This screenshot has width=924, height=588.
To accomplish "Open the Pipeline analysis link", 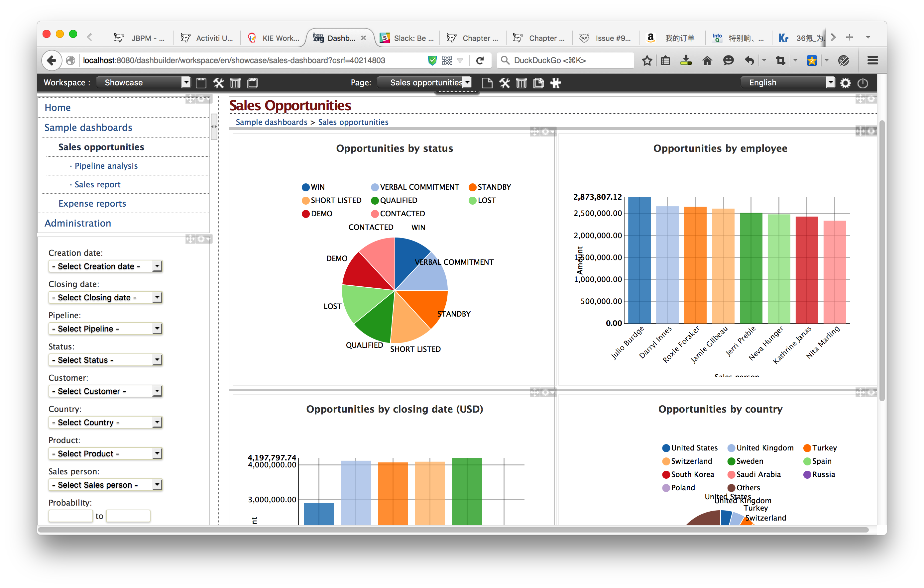I will pos(106,166).
